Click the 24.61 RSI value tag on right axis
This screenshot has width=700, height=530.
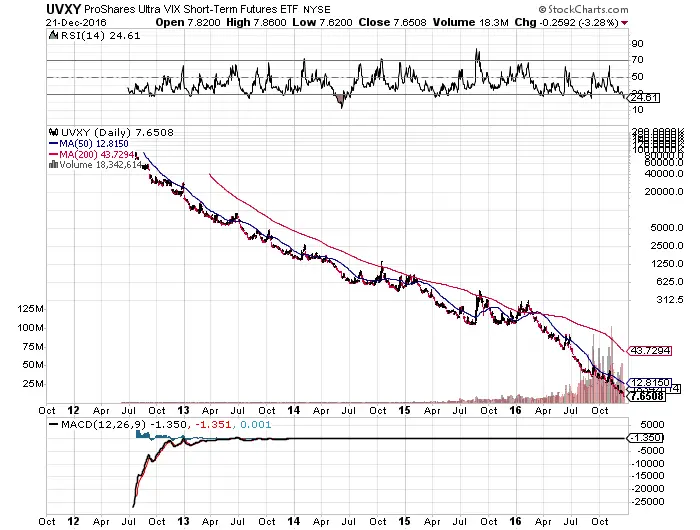coord(645,97)
